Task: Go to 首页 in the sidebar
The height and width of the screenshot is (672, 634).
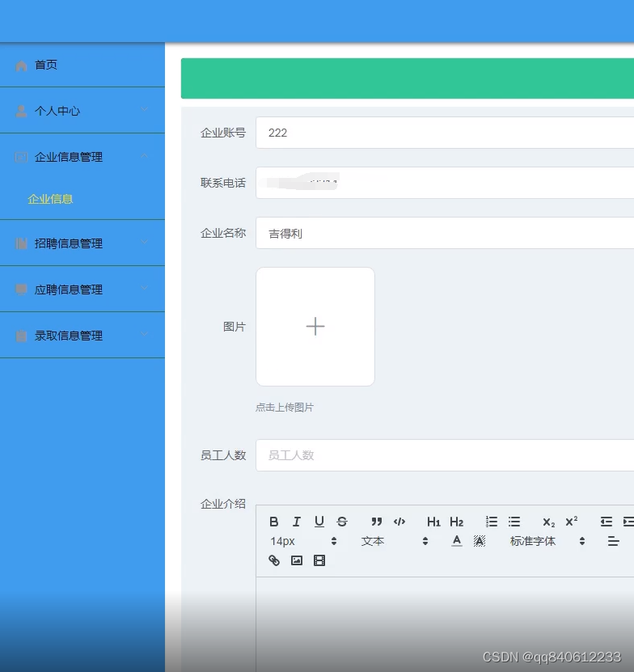Action: pyautogui.click(x=82, y=66)
